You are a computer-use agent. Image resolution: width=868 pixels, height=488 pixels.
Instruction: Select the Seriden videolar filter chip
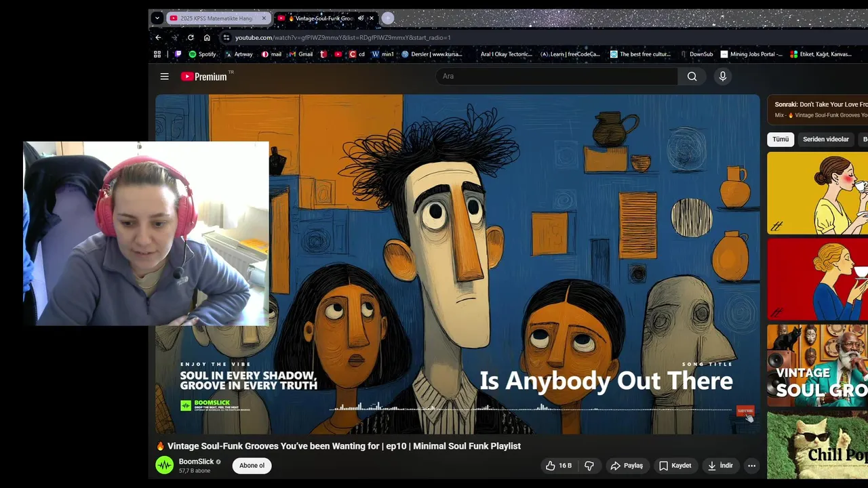point(825,139)
